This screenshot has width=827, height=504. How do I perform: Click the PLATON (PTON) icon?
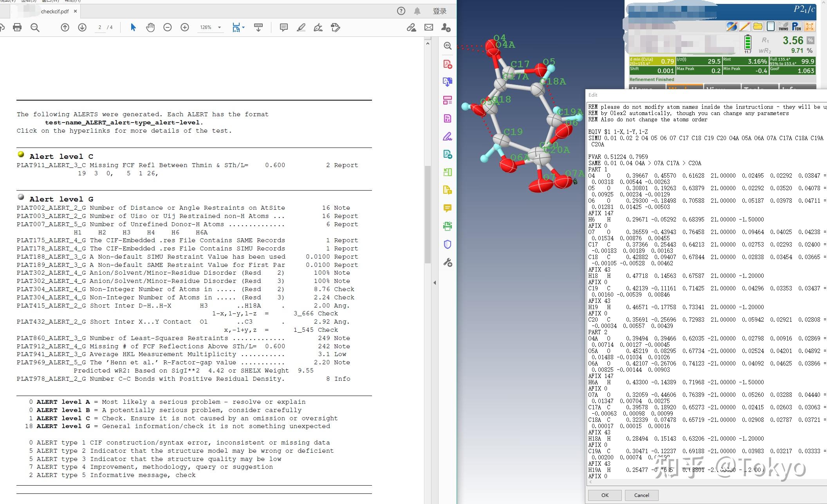[796, 27]
